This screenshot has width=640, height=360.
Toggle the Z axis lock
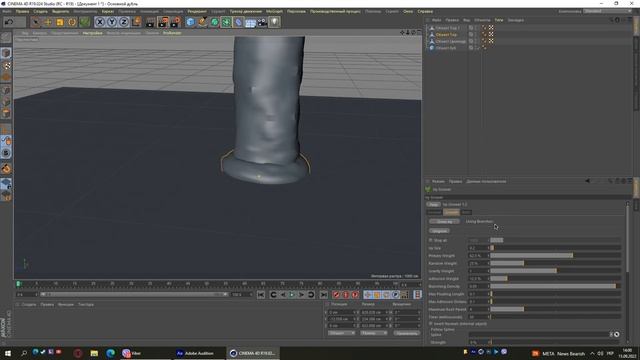coord(124,22)
